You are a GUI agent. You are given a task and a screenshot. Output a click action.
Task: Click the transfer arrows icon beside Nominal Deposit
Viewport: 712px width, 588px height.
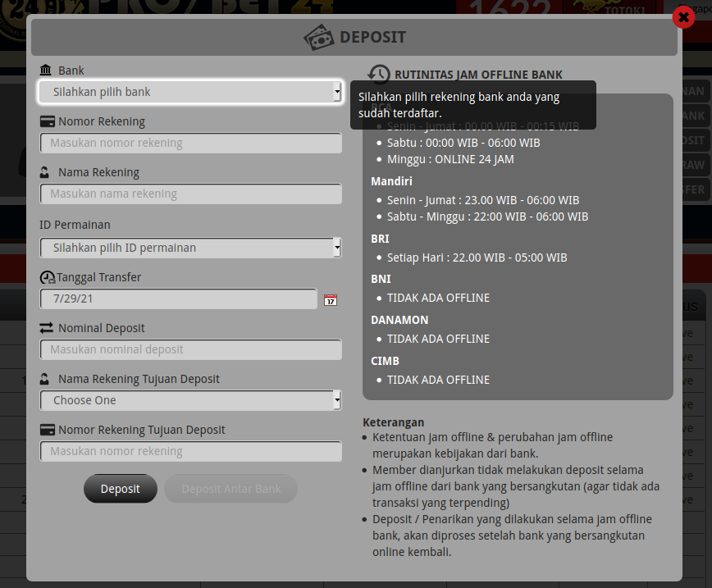[x=46, y=328]
